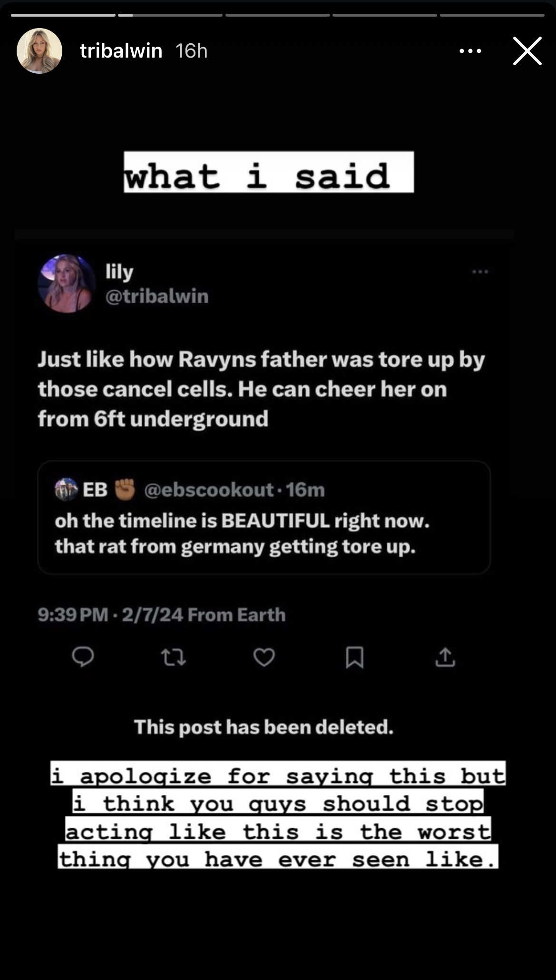Screen dimensions: 556x980
Task: Click the @tribalwin handle in tweet
Action: (x=156, y=296)
